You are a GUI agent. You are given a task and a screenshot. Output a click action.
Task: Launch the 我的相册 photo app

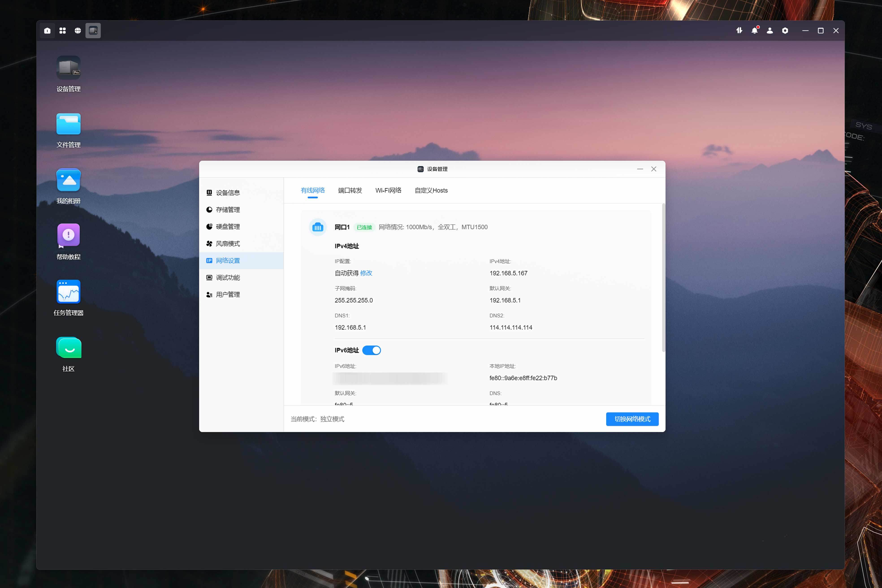click(x=68, y=180)
